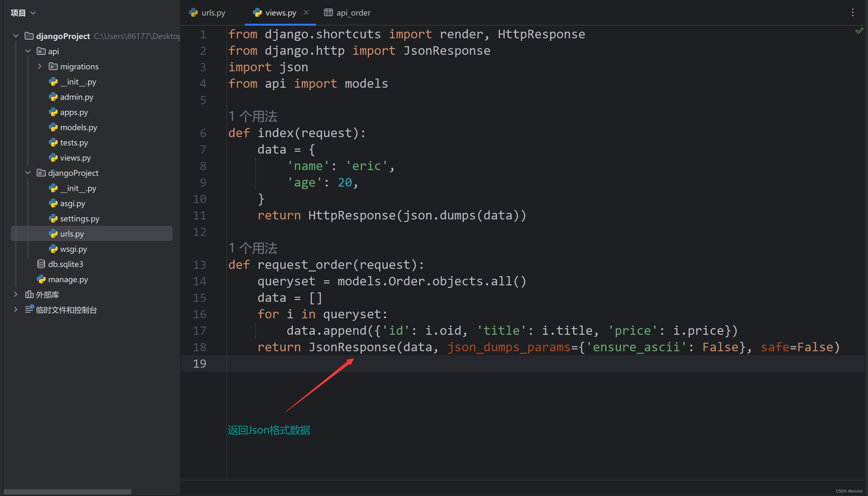
Task: Select tests.py in the project tree
Action: 74,143
